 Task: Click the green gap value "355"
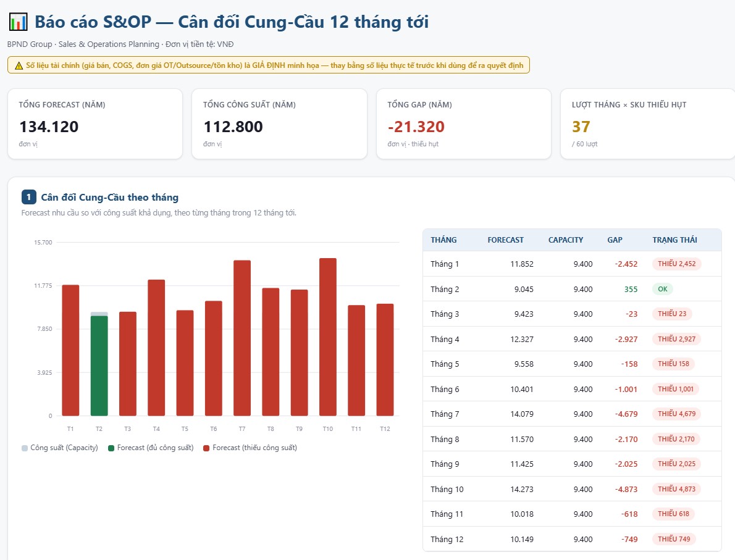click(x=631, y=289)
